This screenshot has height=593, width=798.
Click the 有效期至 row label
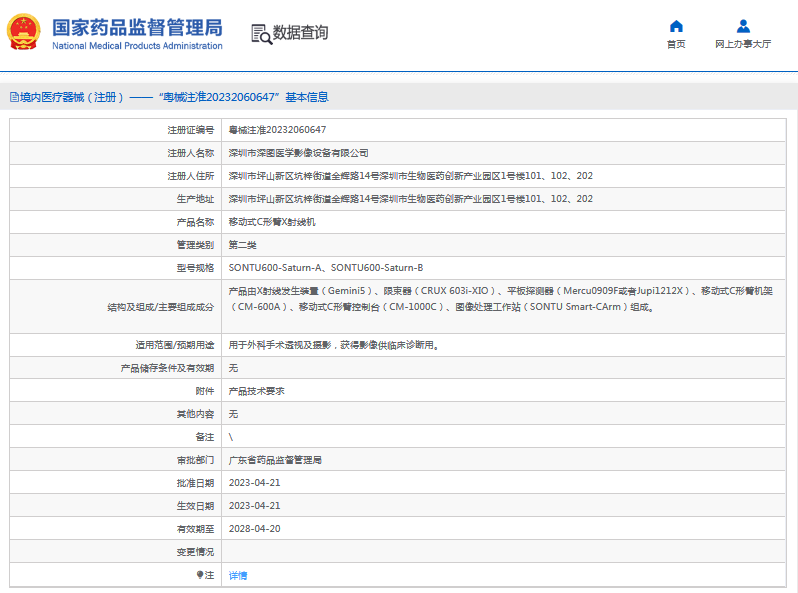[x=195, y=529]
